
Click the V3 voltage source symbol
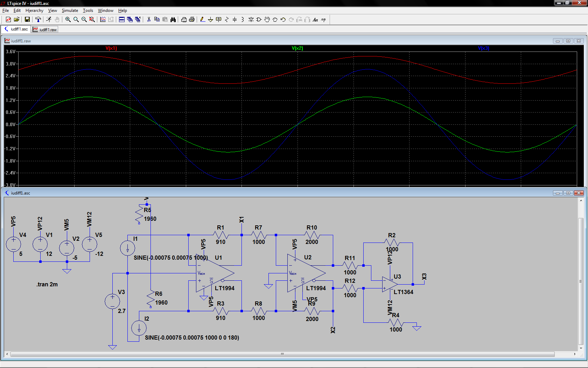point(112,301)
